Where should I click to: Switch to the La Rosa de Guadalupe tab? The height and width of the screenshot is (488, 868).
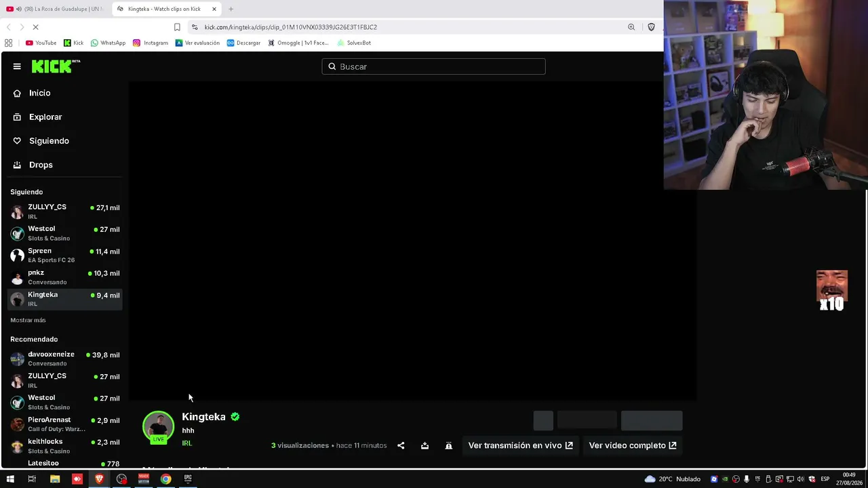56,9
